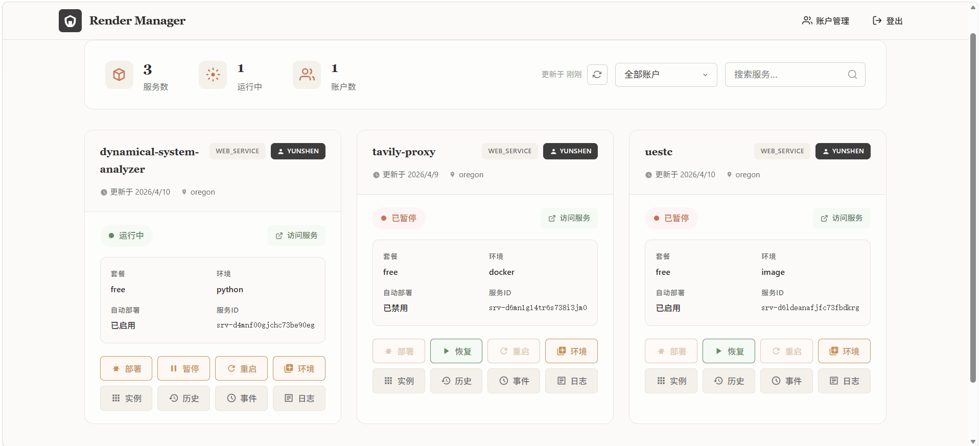Click the Render Manager shield logo
Viewport: 980px width, 446px height.
[70, 21]
